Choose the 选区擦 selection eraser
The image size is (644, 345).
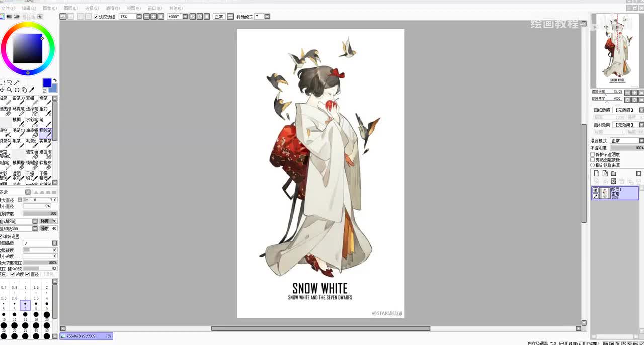[45, 154]
